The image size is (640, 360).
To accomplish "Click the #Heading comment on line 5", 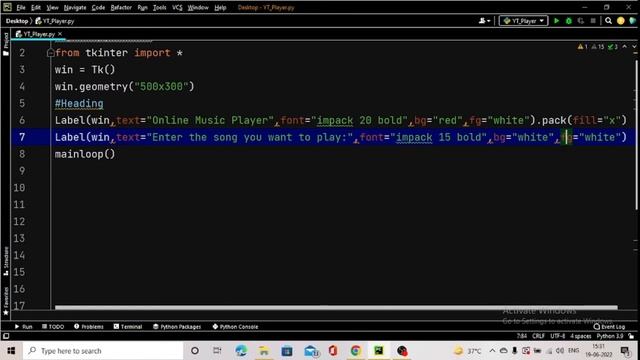I will pos(79,103).
